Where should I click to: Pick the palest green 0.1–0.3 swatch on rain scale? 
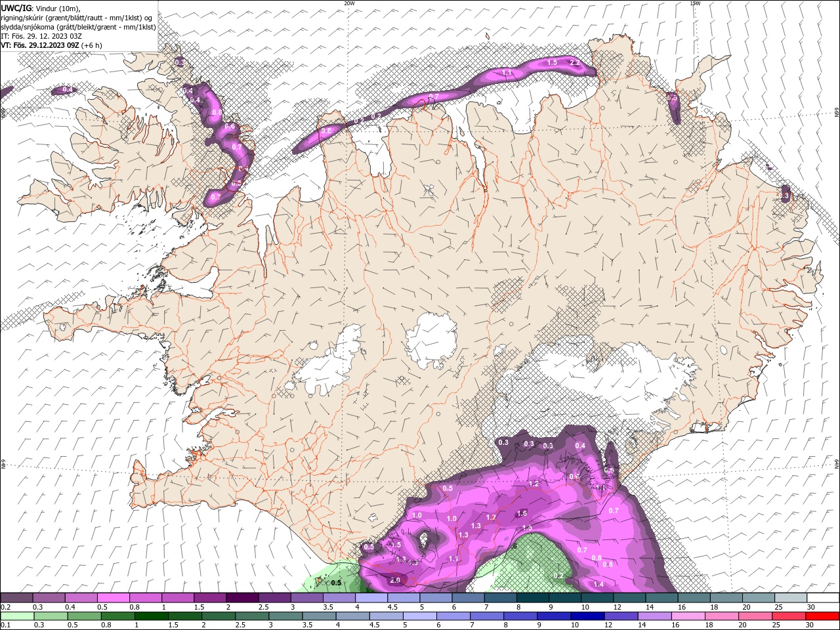[x=17, y=616]
